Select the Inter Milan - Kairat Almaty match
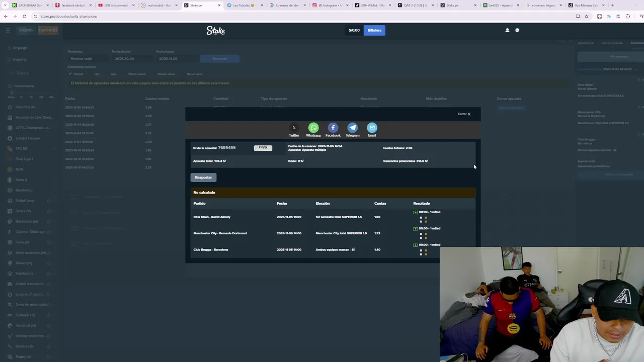Screen dimensions: 644x362 (x=212, y=217)
